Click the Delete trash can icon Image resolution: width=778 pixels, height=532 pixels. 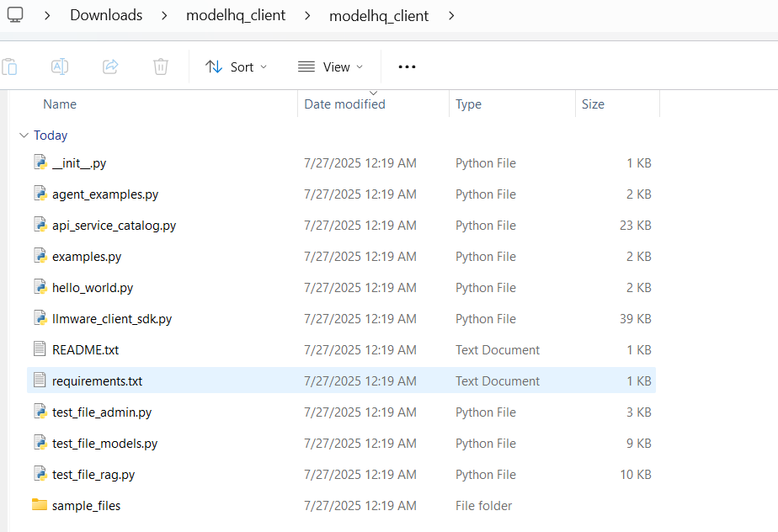pos(161,66)
